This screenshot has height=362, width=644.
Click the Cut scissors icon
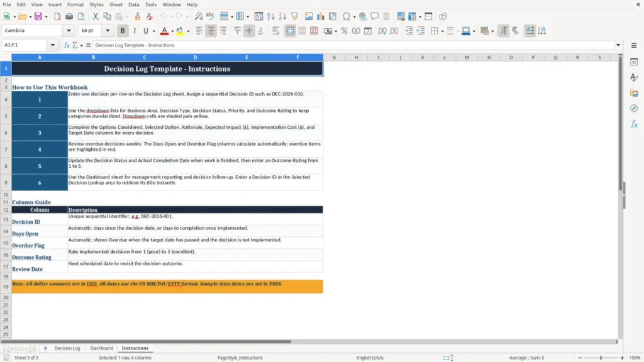pyautogui.click(x=96, y=16)
